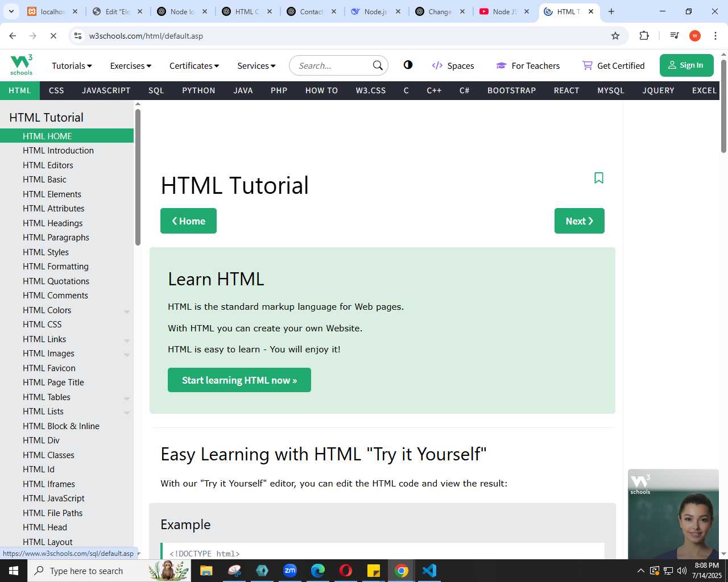Viewport: 728px width, 582px height.
Task: Click the green Sign In button
Action: (x=686, y=65)
